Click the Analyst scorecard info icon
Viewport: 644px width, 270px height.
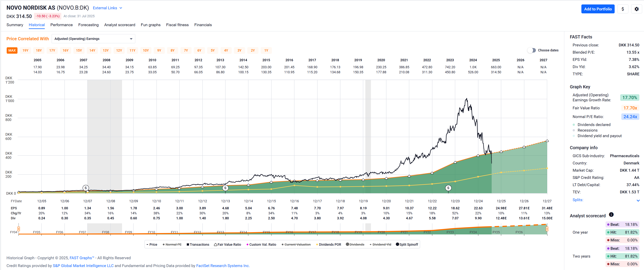tap(611, 215)
